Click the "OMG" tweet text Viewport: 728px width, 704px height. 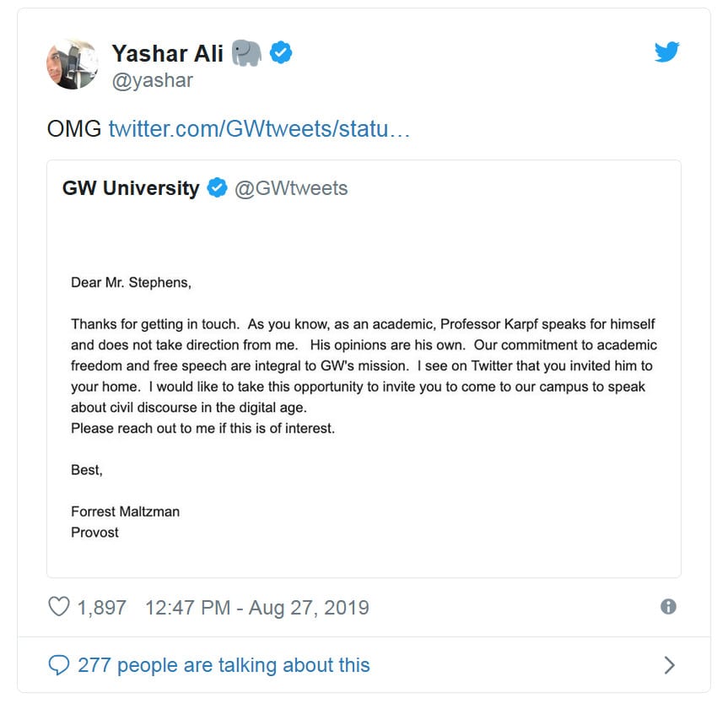pyautogui.click(x=74, y=129)
